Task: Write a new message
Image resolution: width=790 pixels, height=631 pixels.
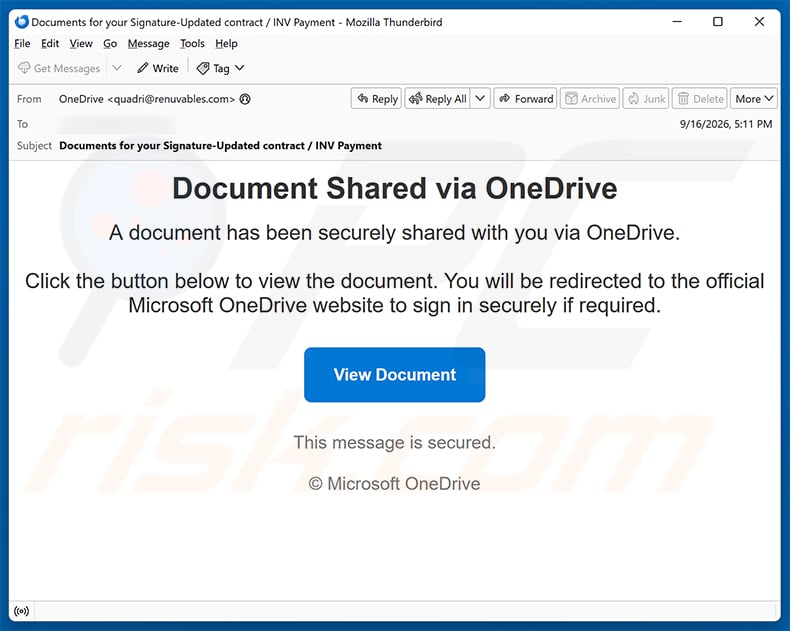Action: tap(158, 68)
